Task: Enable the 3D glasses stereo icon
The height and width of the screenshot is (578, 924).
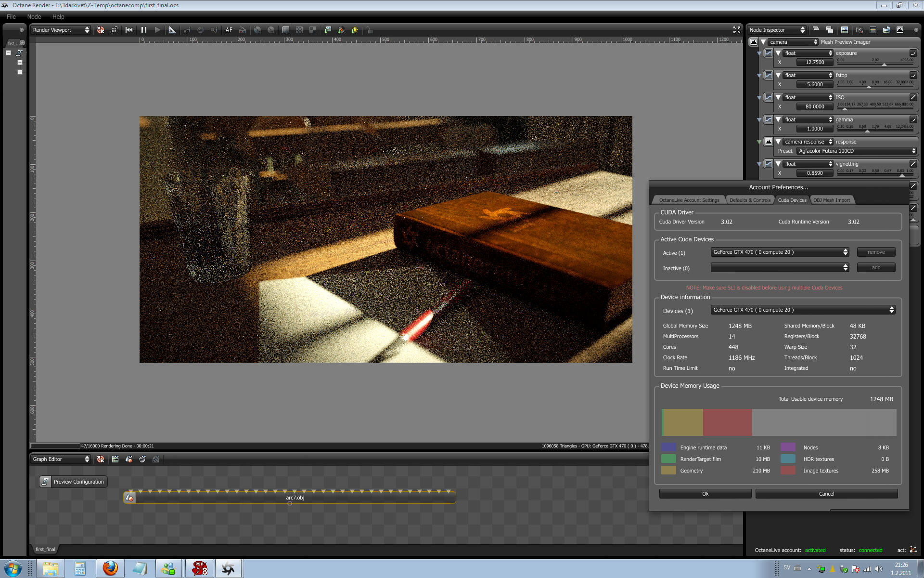Action: click(243, 30)
